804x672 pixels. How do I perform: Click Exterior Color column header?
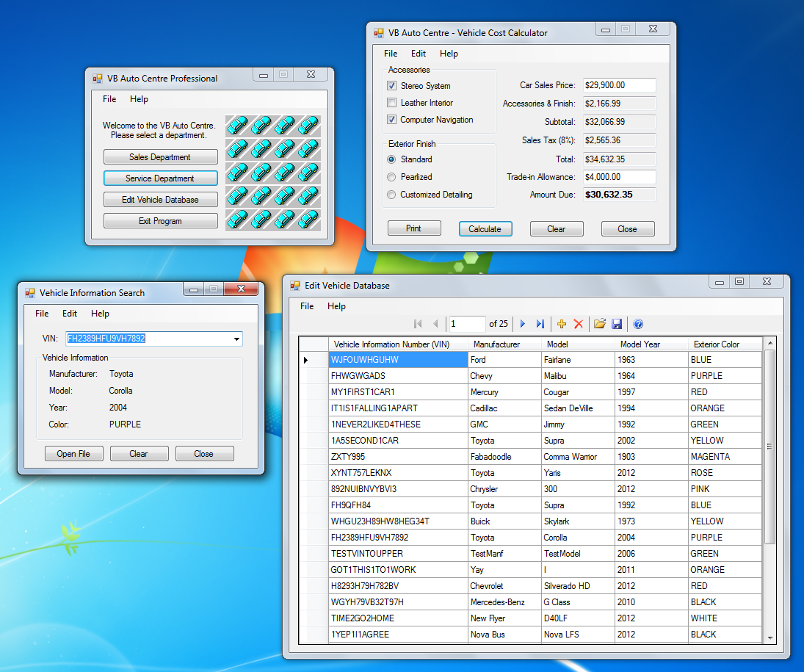pos(725,344)
